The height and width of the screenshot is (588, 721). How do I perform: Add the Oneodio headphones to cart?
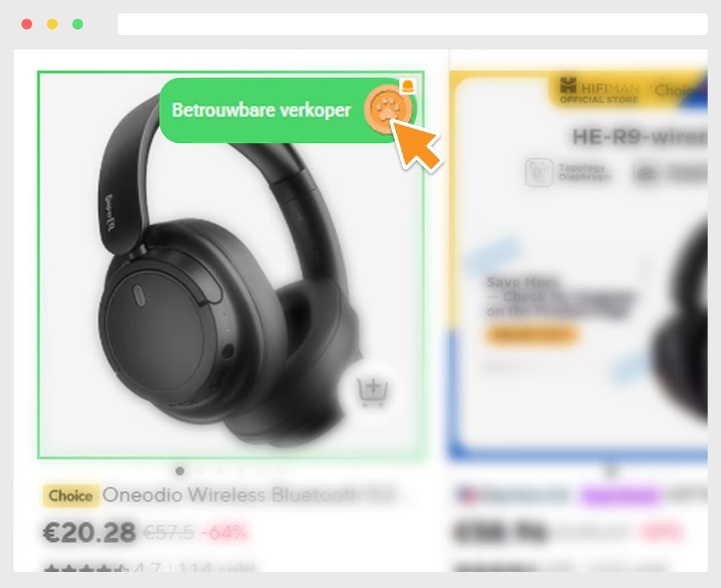click(373, 392)
